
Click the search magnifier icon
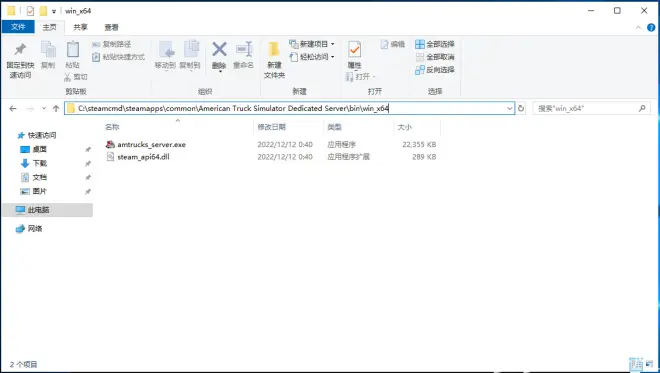[642, 109]
